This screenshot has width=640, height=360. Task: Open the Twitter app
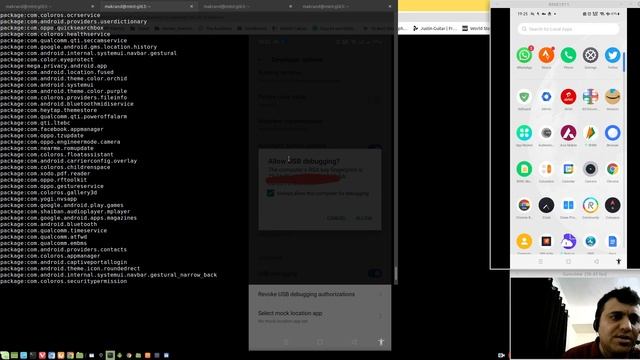612,55
